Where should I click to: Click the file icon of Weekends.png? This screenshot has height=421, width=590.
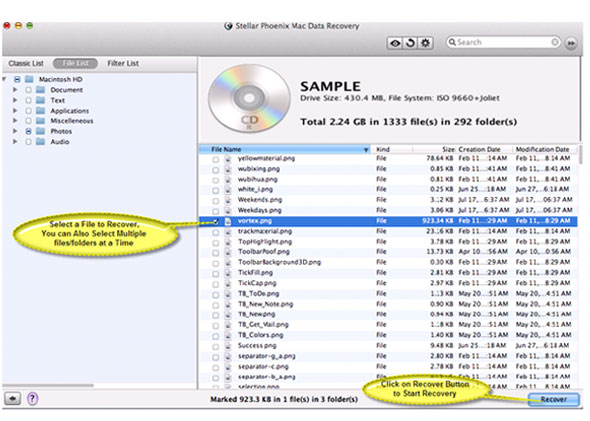coord(228,200)
